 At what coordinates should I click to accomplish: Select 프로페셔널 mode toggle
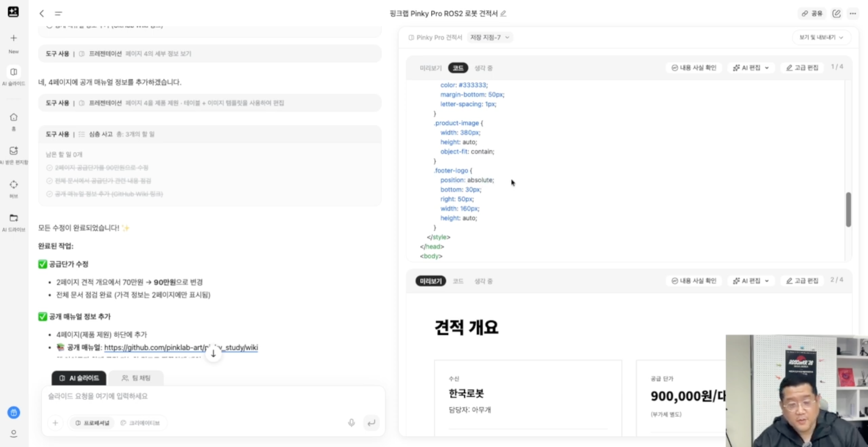tap(92, 423)
